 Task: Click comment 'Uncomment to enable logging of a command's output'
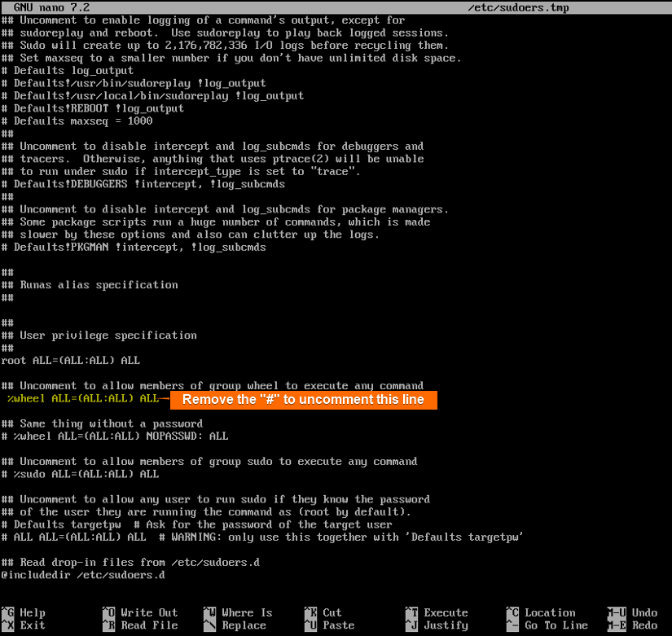click(x=203, y=20)
